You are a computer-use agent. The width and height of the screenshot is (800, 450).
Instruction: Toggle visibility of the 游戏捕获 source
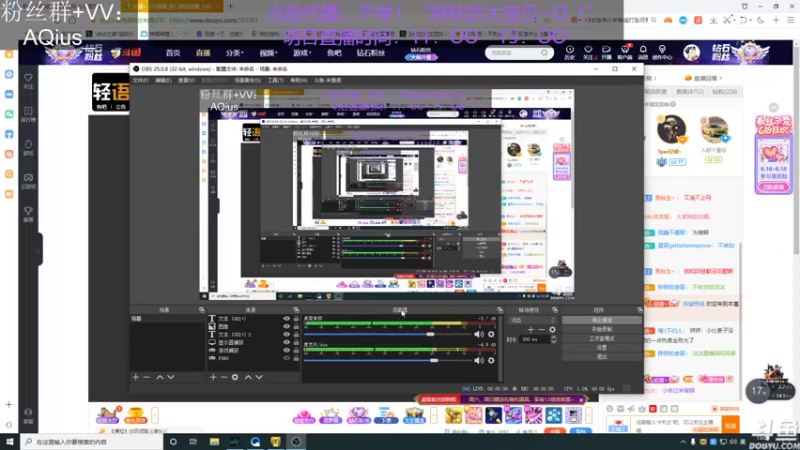(x=286, y=350)
